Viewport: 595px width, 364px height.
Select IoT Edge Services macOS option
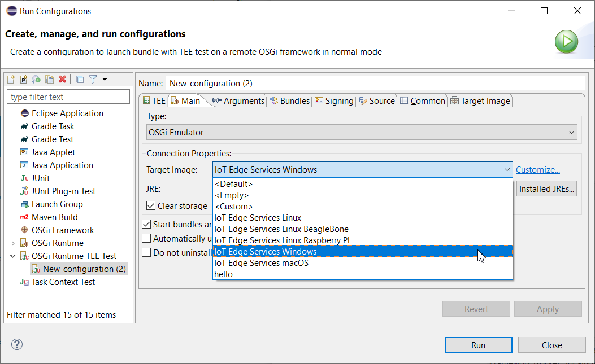[x=261, y=263]
